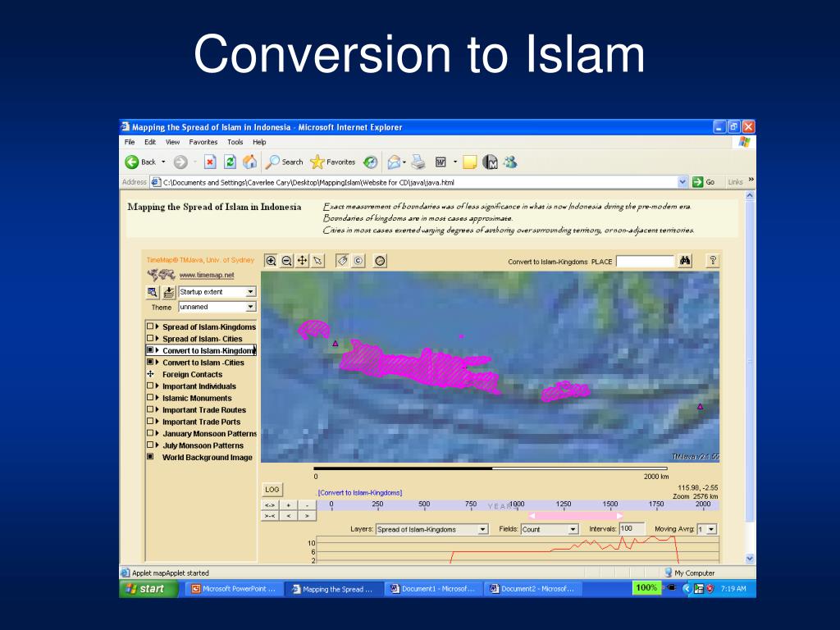840x630 pixels.
Task: Select the pan map tool
Action: pos(302,261)
